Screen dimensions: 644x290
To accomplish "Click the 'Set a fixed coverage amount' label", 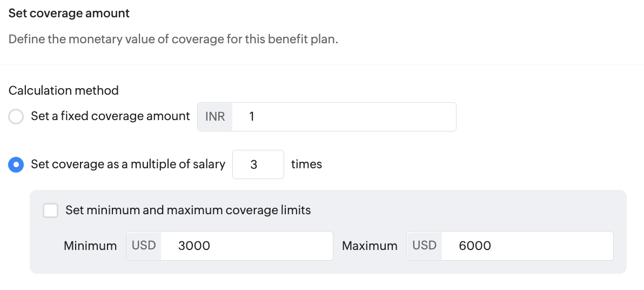I will pyautogui.click(x=110, y=116).
